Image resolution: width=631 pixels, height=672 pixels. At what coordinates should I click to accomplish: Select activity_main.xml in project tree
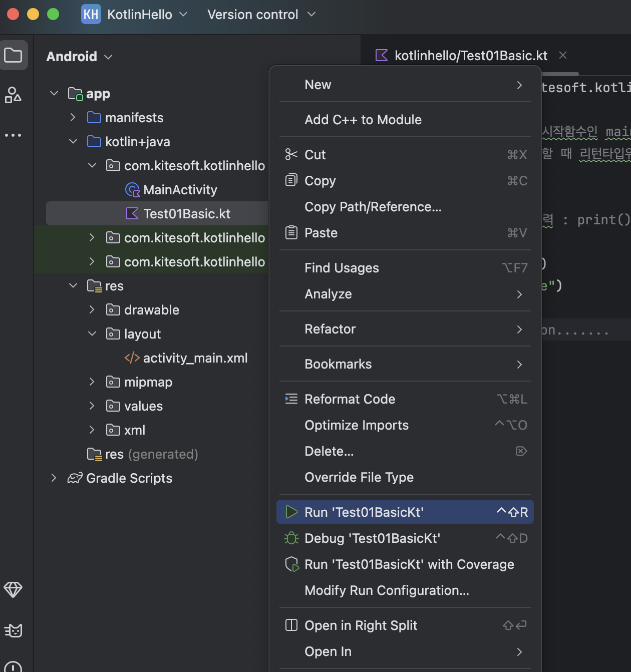[x=195, y=358]
